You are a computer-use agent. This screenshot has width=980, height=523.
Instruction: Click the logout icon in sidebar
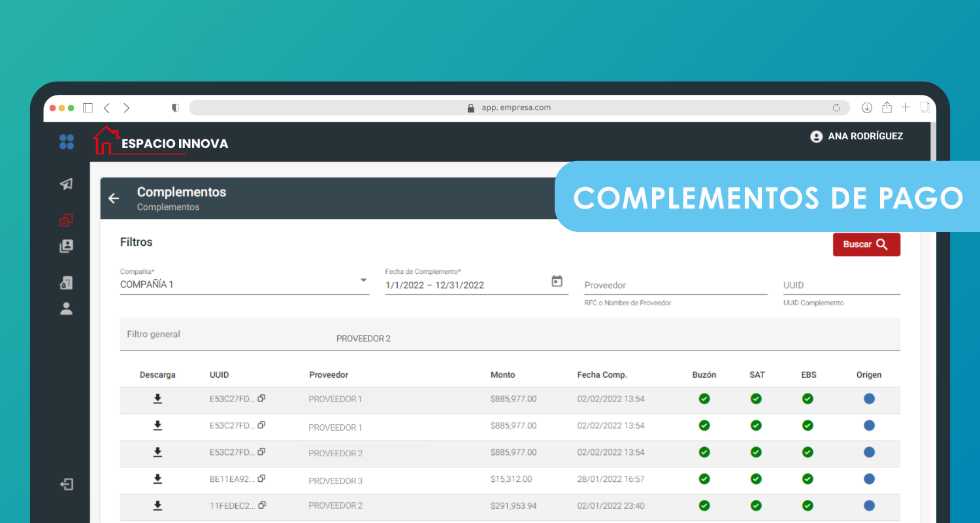pyautogui.click(x=67, y=484)
